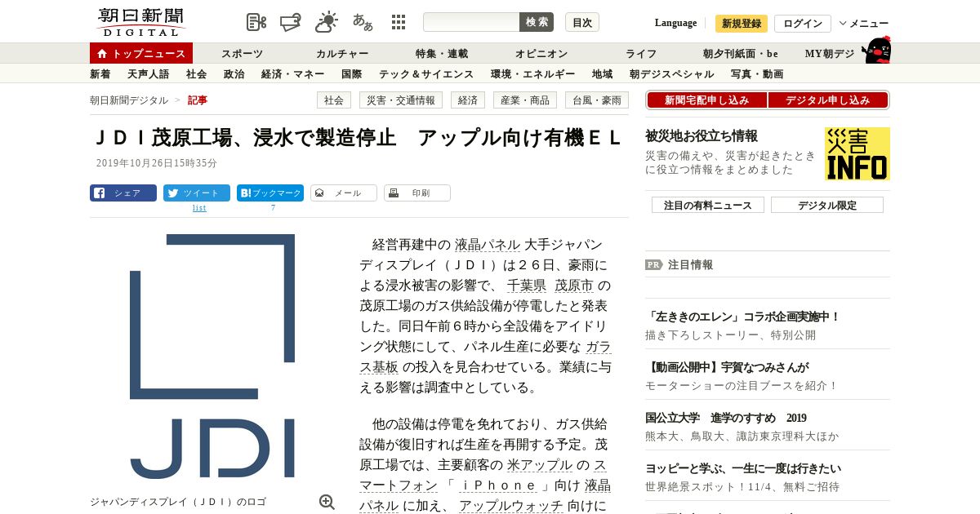Select the オピニオン tab
This screenshot has height=514, width=980.
pos(541,54)
